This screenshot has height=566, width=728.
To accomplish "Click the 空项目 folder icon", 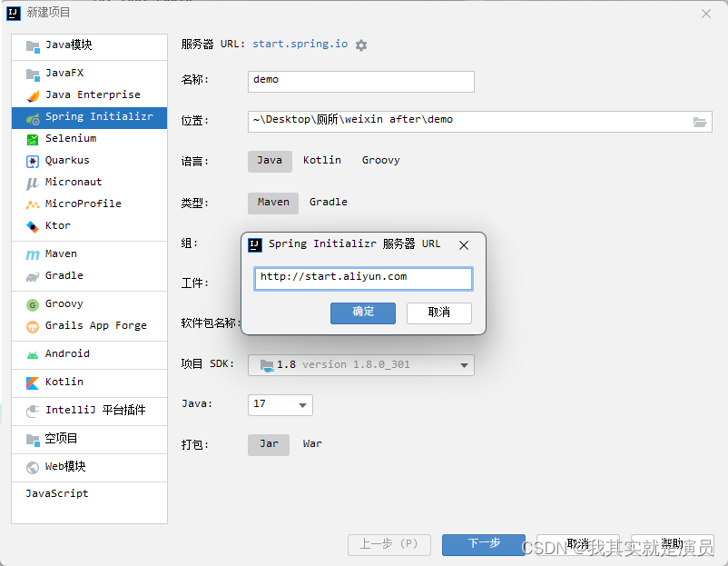I will pyautogui.click(x=33, y=440).
